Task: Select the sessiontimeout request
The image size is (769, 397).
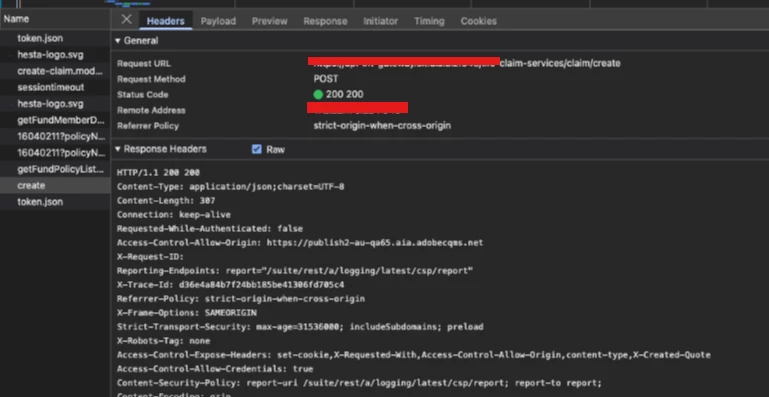Action: pyautogui.click(x=55, y=87)
